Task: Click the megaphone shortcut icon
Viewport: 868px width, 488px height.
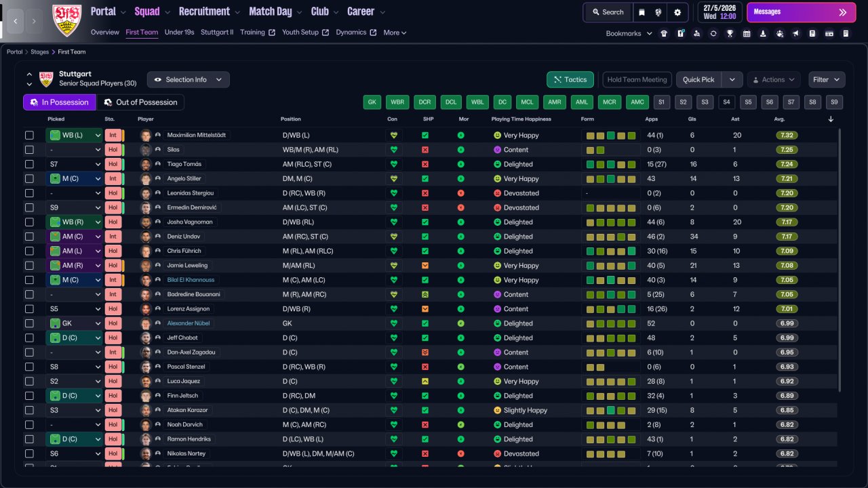Action: pos(795,33)
